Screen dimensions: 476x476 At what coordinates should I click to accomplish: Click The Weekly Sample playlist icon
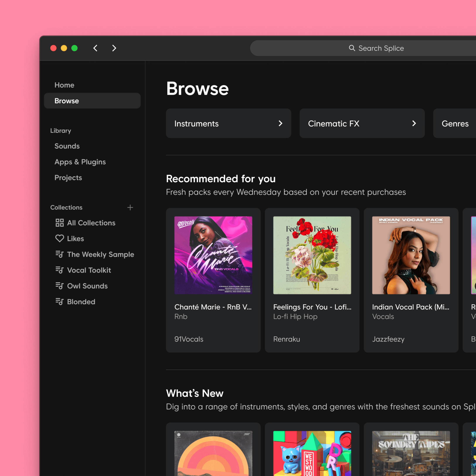click(x=60, y=254)
